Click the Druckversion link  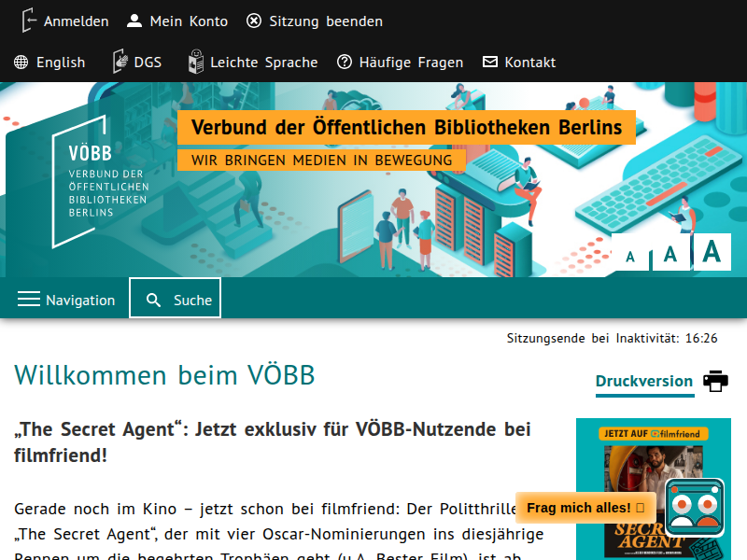pos(644,381)
